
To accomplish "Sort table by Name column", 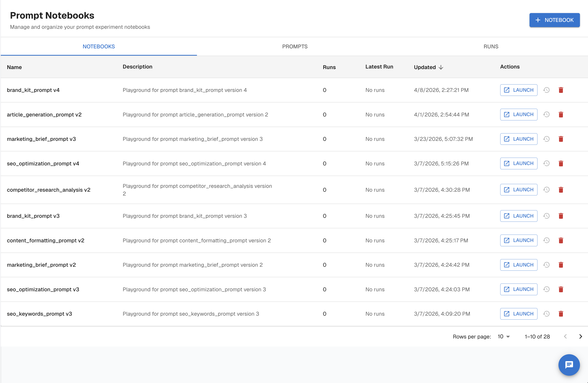I will tap(14, 67).
